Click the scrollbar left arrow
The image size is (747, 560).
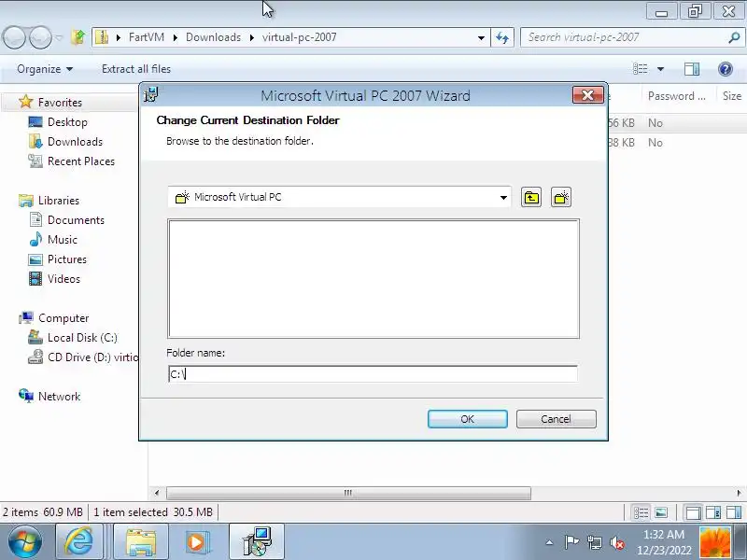157,493
